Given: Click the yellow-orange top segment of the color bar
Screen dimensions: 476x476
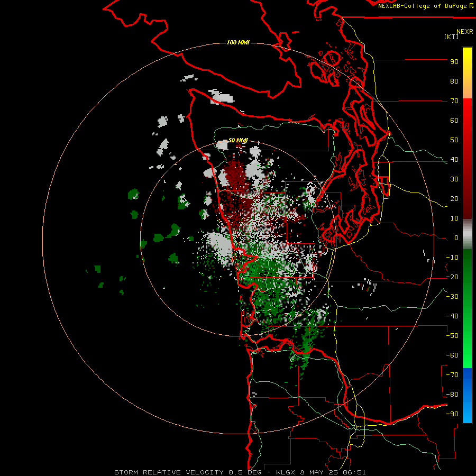Looking at the screenshot, I should [x=467, y=73].
